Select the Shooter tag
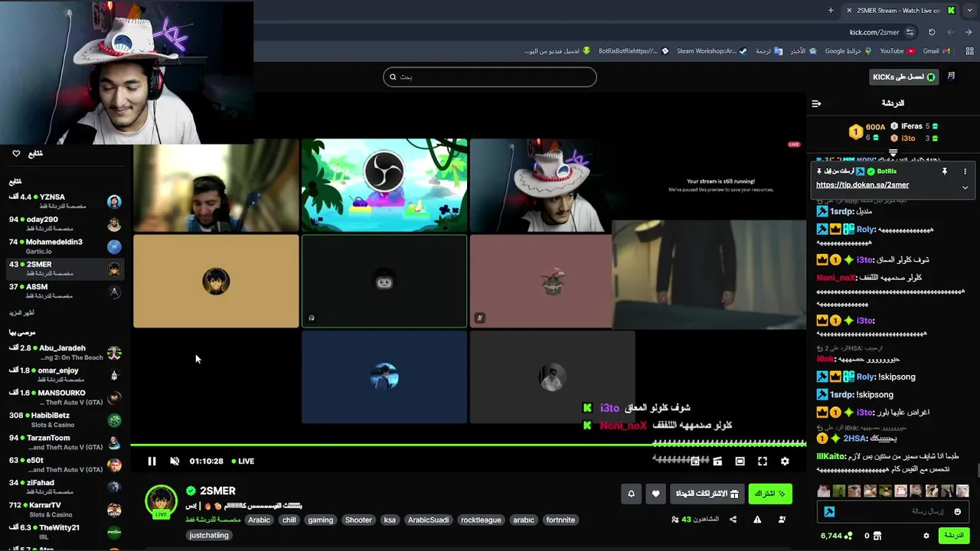 tap(358, 520)
